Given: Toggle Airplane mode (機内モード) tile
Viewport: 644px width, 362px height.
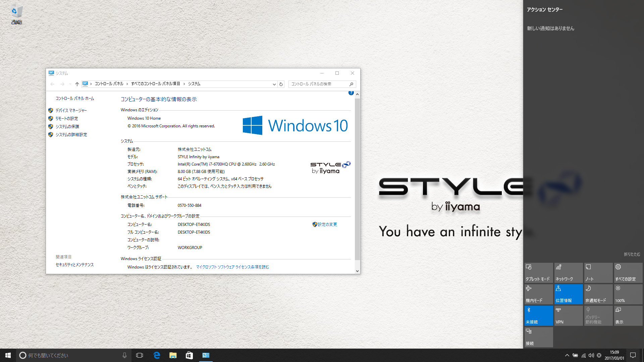Looking at the screenshot, I should [x=539, y=294].
